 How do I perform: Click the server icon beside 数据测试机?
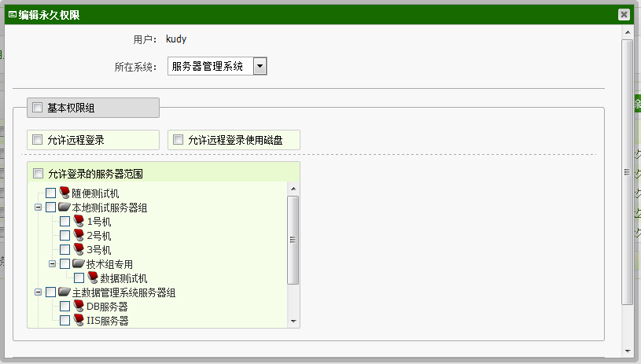click(x=94, y=278)
